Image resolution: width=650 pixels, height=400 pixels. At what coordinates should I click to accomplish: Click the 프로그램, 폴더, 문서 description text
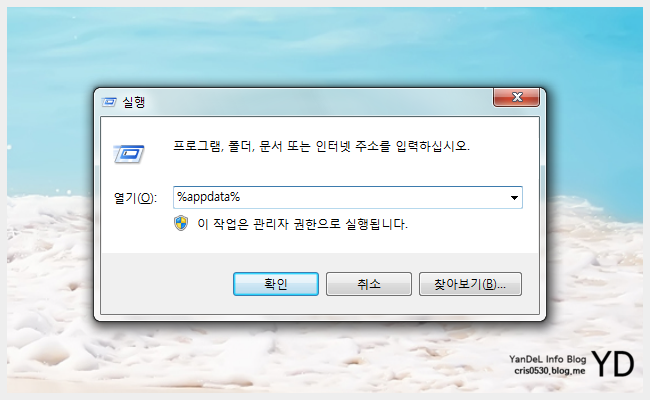pos(321,146)
